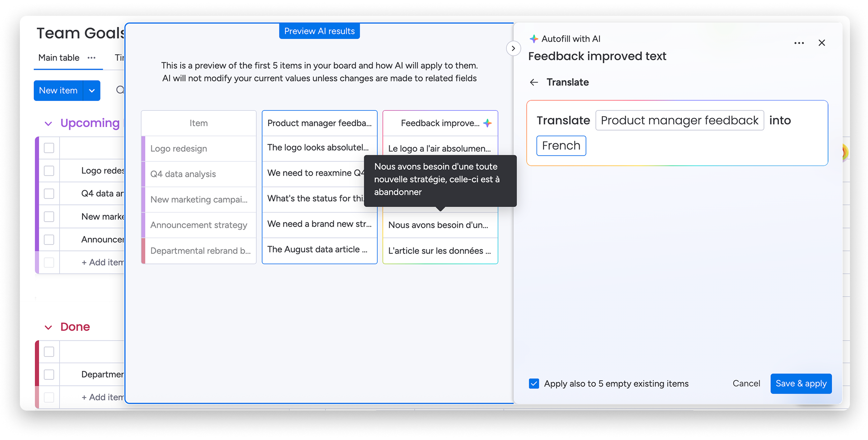Select New marketing campai... preview row

[198, 199]
